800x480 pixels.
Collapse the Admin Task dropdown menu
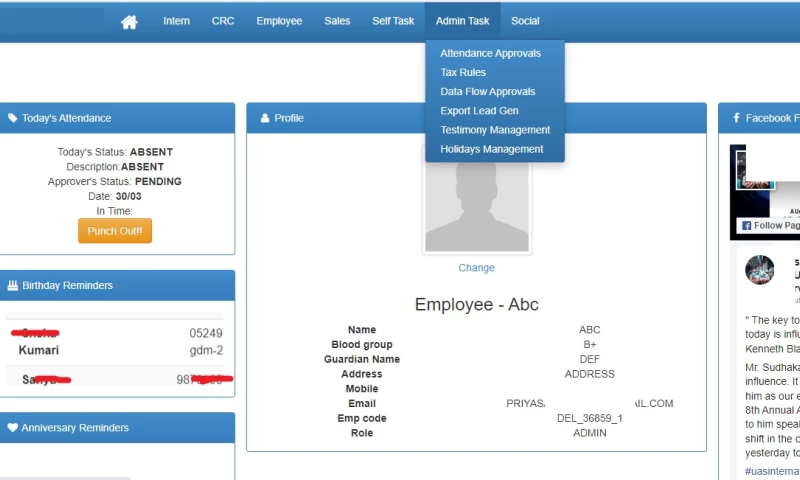pos(462,21)
